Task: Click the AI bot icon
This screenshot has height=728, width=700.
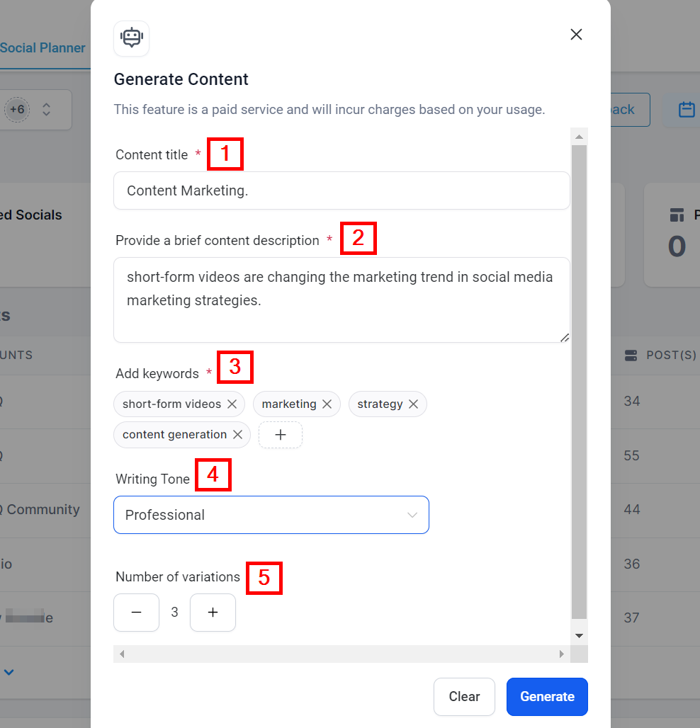Action: click(x=132, y=38)
